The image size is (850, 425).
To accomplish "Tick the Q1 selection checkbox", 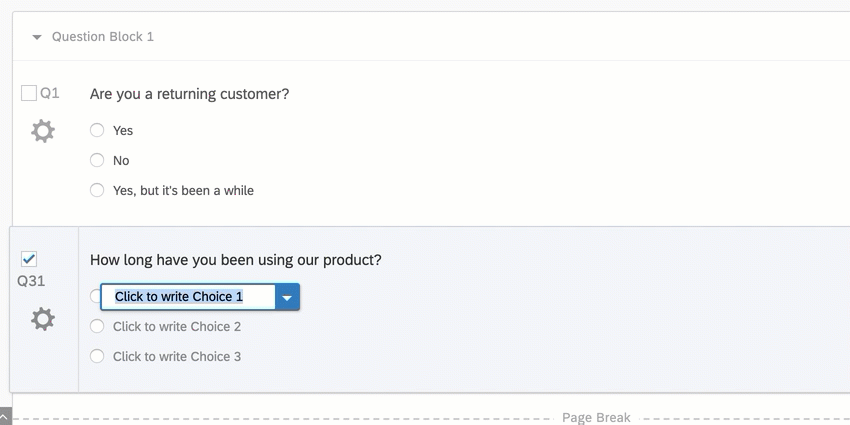I will click(x=29, y=93).
